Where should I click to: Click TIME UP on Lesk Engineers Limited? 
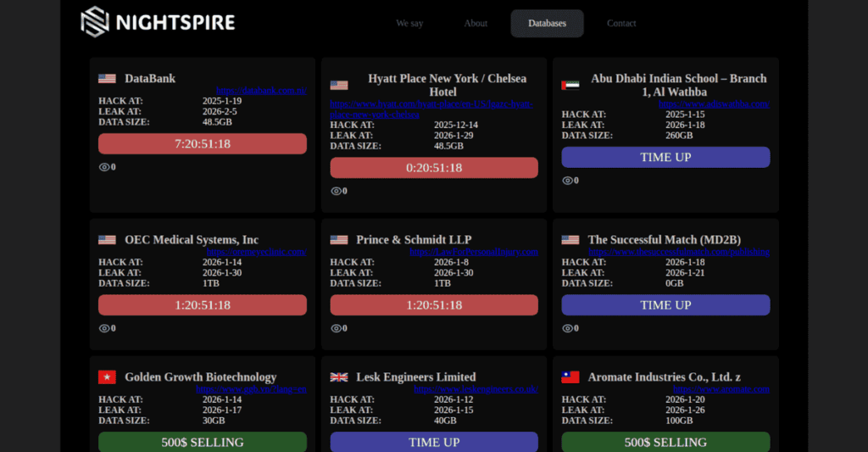point(434,442)
